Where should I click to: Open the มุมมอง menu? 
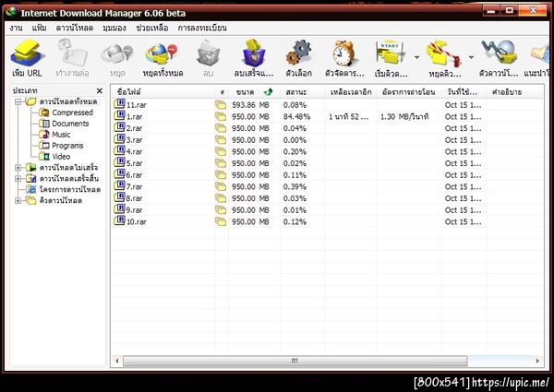coord(114,28)
